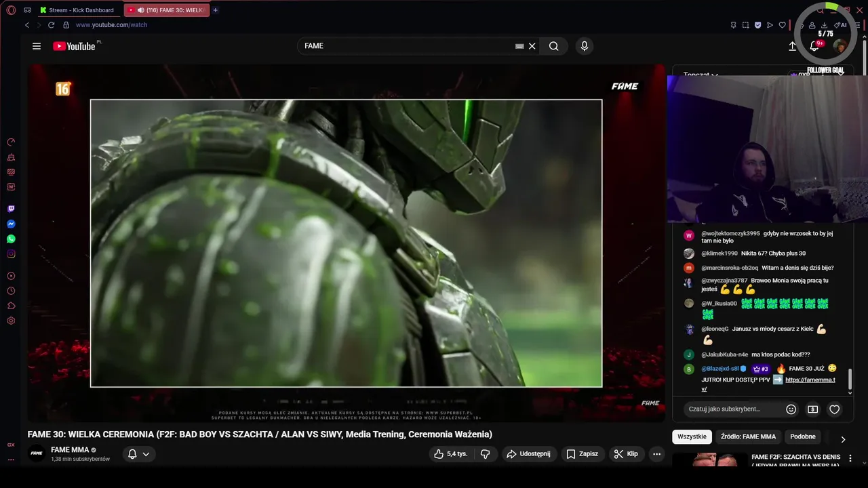Open a new browser tab
The height and width of the screenshot is (488, 868).
[216, 10]
